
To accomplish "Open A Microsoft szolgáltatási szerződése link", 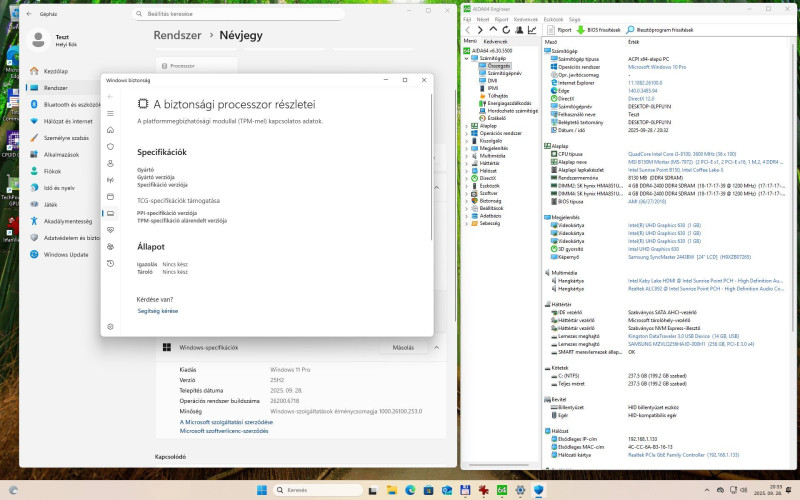I will point(226,422).
